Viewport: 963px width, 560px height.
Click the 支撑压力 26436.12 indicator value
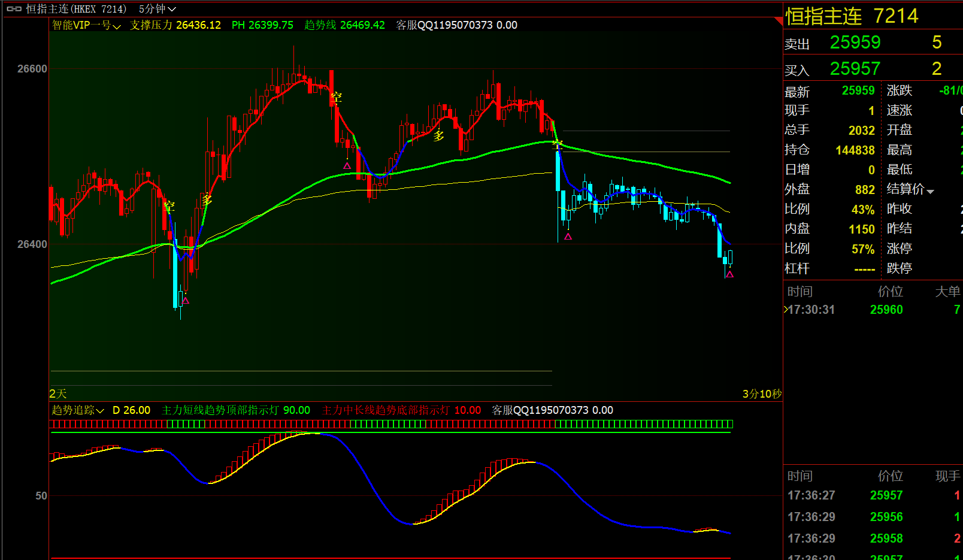coord(175,25)
